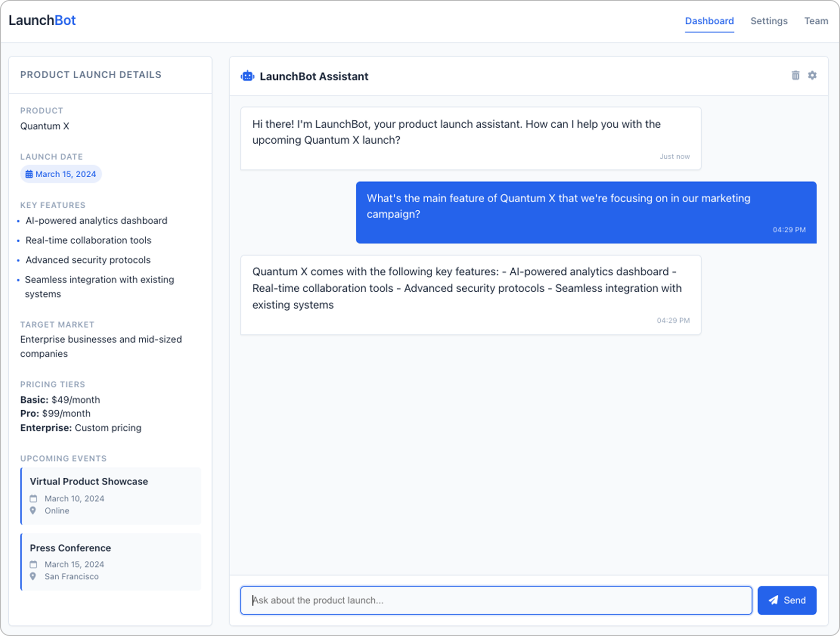Click the Send button

tap(787, 601)
